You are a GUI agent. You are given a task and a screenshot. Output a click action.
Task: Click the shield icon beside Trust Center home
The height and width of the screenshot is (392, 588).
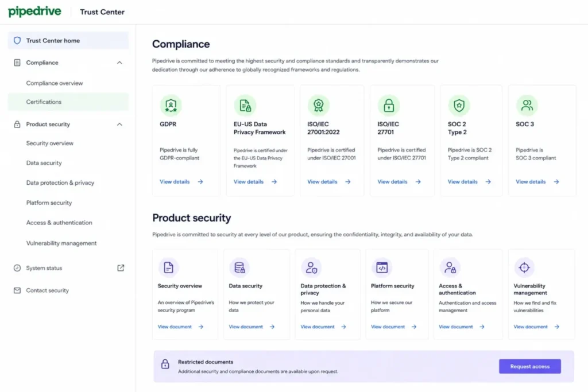[x=17, y=41]
